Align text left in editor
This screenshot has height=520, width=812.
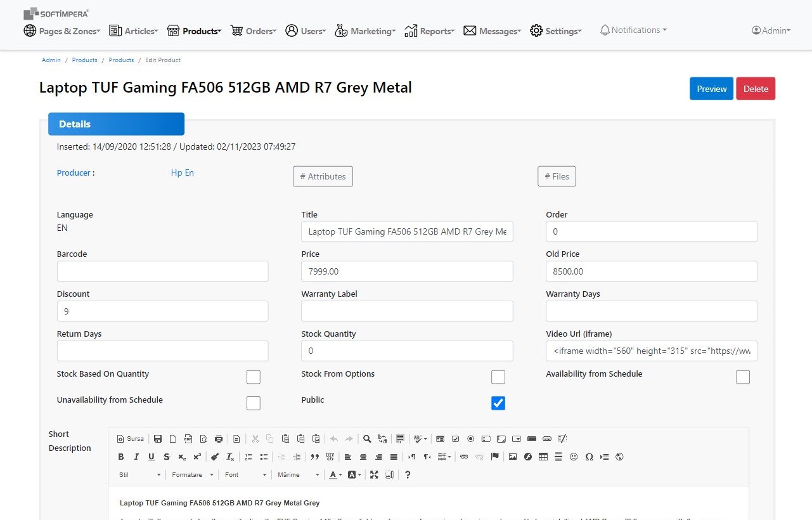click(348, 457)
